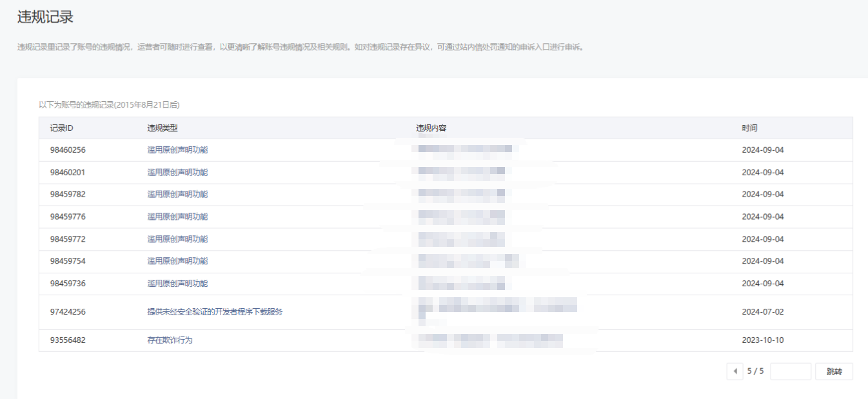This screenshot has height=399, width=868.
Task: Open violation type link for record 98459772
Action: [x=177, y=239]
